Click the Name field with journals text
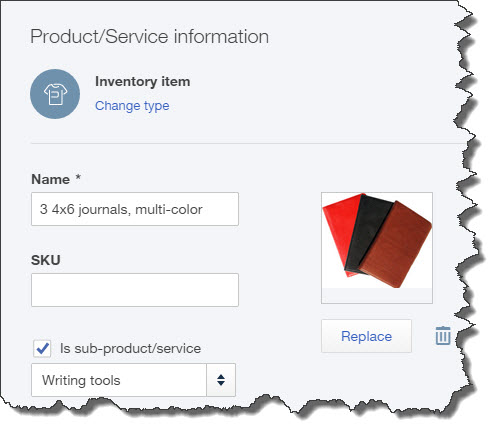499x440 pixels. (135, 209)
